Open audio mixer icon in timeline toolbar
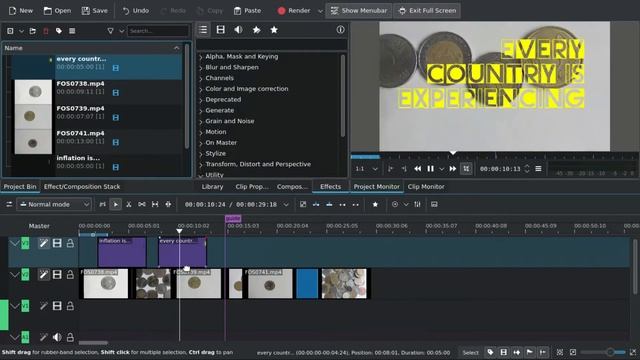Screen dimensions: 640x360 [417, 204]
